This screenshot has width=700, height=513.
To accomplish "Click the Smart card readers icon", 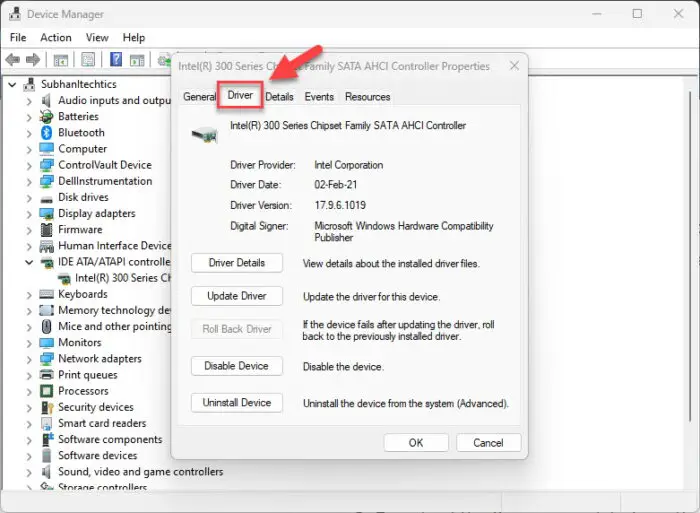I will click(46, 423).
